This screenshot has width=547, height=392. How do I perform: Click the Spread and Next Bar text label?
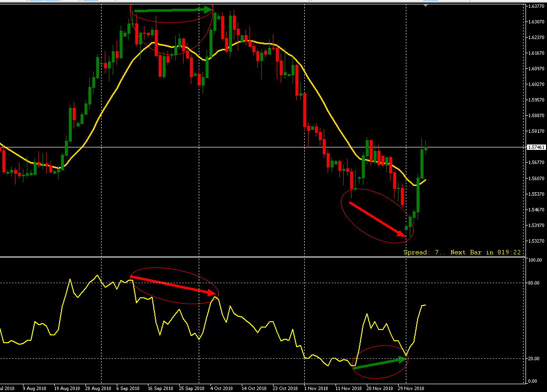click(x=462, y=252)
